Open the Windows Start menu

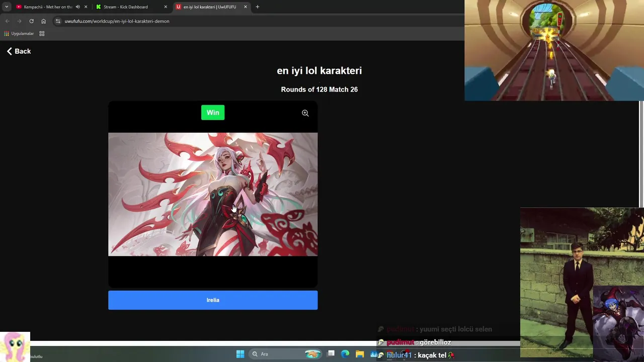(x=240, y=354)
